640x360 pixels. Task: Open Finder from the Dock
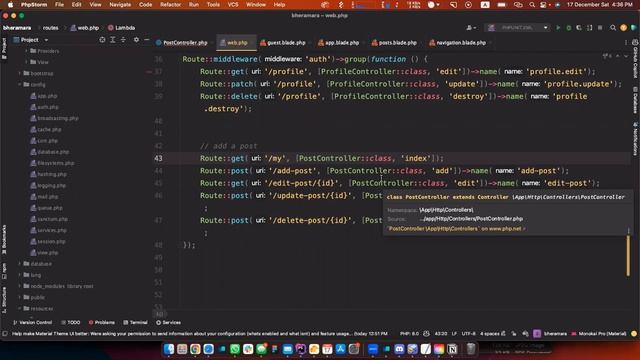(169, 349)
